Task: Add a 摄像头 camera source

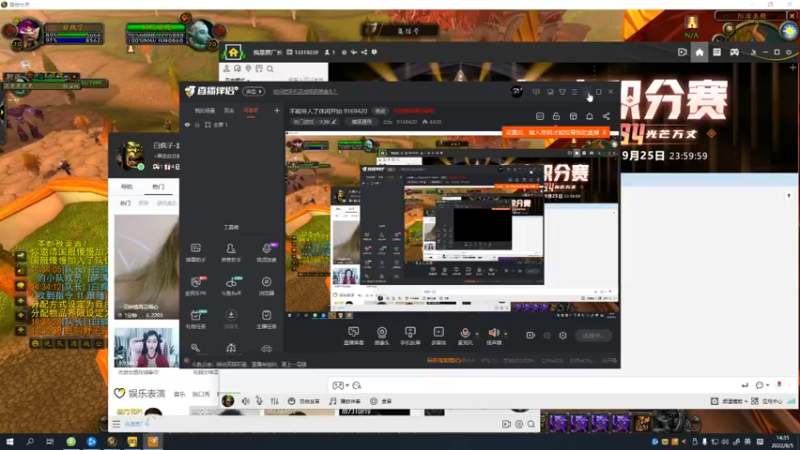Action: pyautogui.click(x=382, y=336)
